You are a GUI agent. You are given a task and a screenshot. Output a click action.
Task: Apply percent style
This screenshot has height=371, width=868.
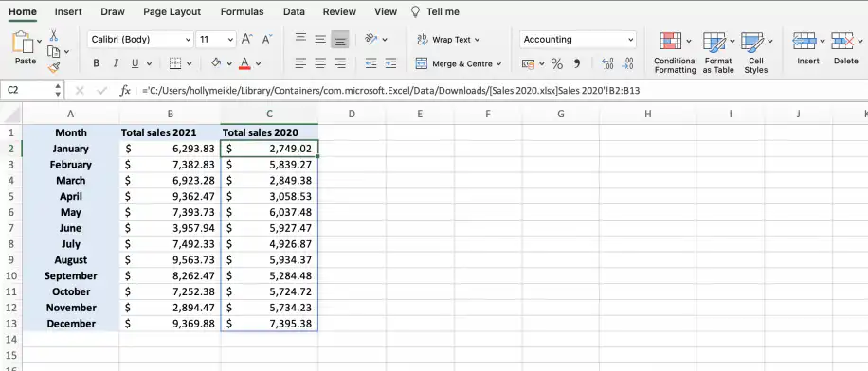(x=557, y=64)
